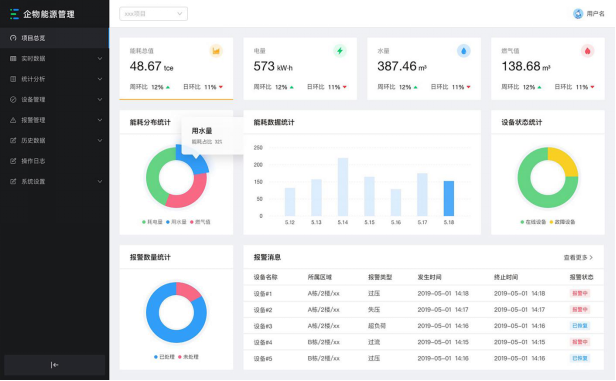Open the 系统设置 menu item

[55, 181]
